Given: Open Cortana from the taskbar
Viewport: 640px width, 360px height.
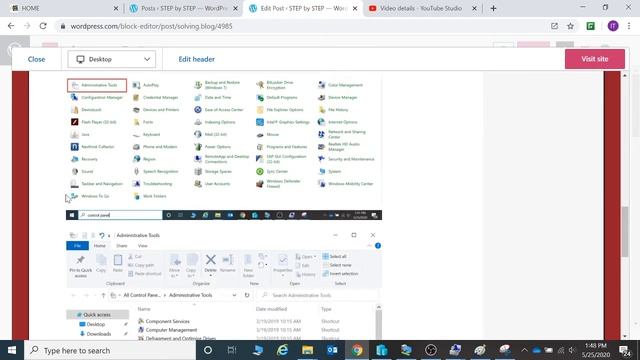Looking at the screenshot, I should pos(208,350).
